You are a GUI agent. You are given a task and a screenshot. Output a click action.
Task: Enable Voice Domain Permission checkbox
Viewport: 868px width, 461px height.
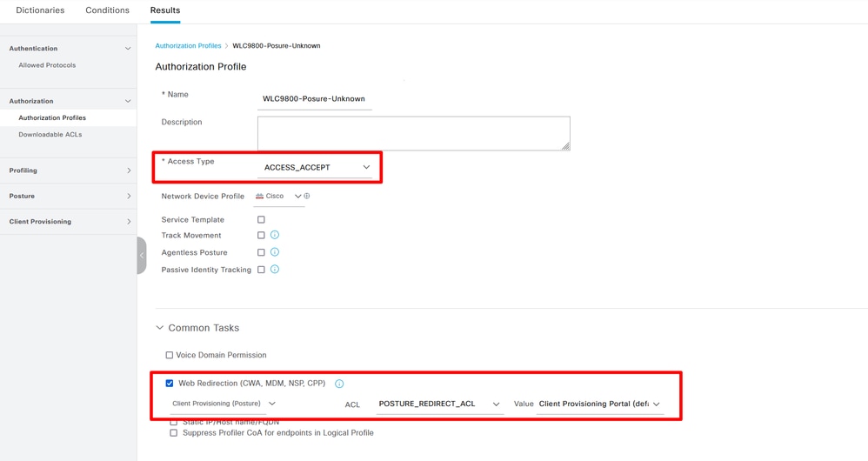click(170, 355)
